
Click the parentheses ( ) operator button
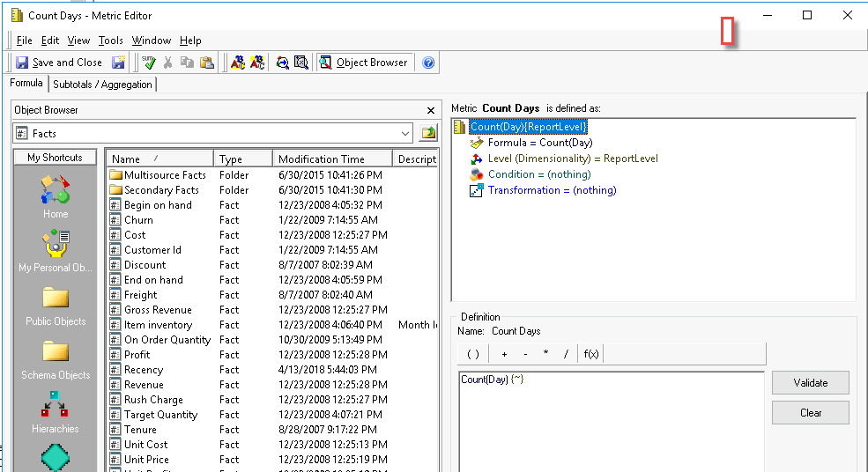pyautogui.click(x=473, y=354)
